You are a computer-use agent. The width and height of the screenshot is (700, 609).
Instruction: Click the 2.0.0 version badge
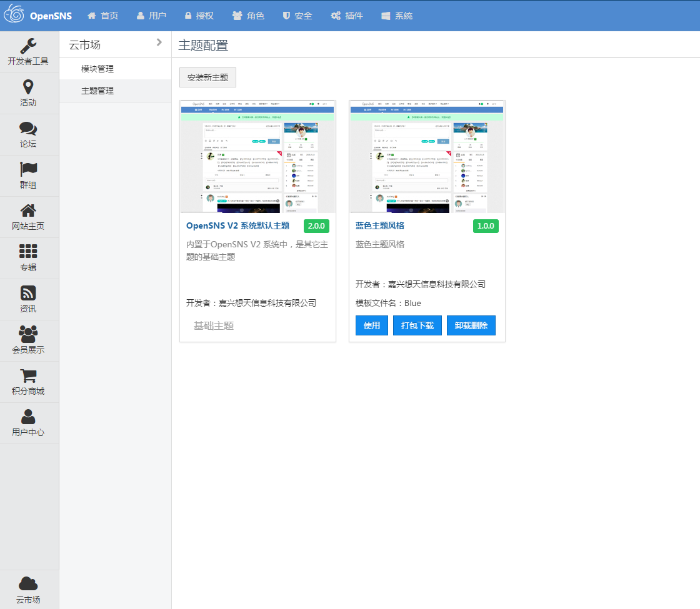click(x=316, y=225)
